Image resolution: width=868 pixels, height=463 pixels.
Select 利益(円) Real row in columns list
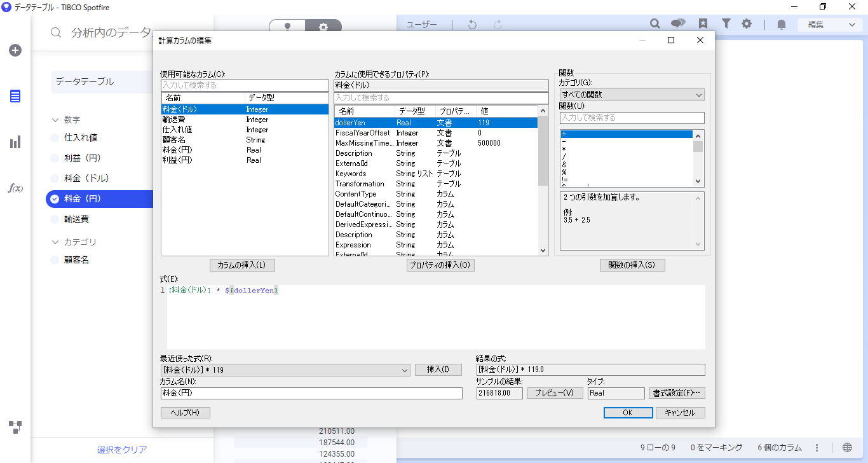245,160
